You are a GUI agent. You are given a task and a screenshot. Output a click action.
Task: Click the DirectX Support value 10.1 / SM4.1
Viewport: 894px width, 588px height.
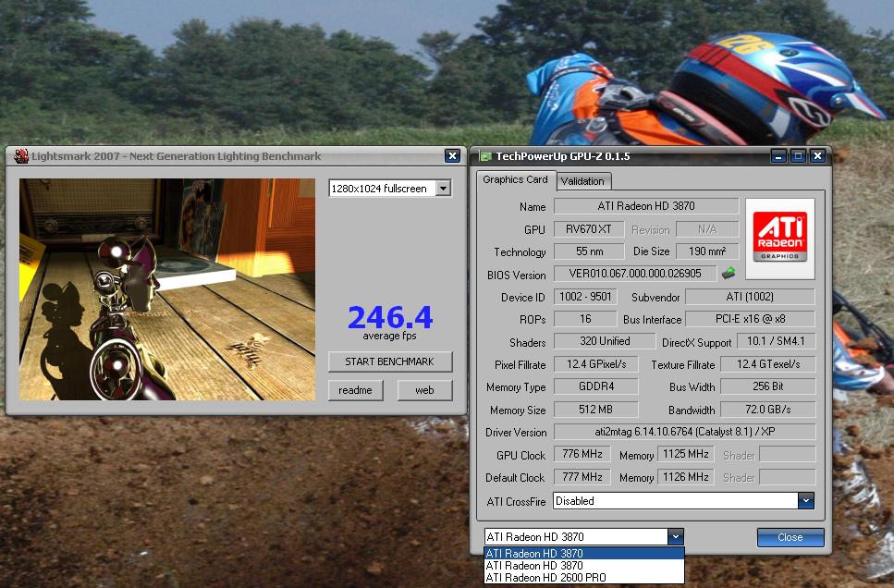[x=776, y=341]
